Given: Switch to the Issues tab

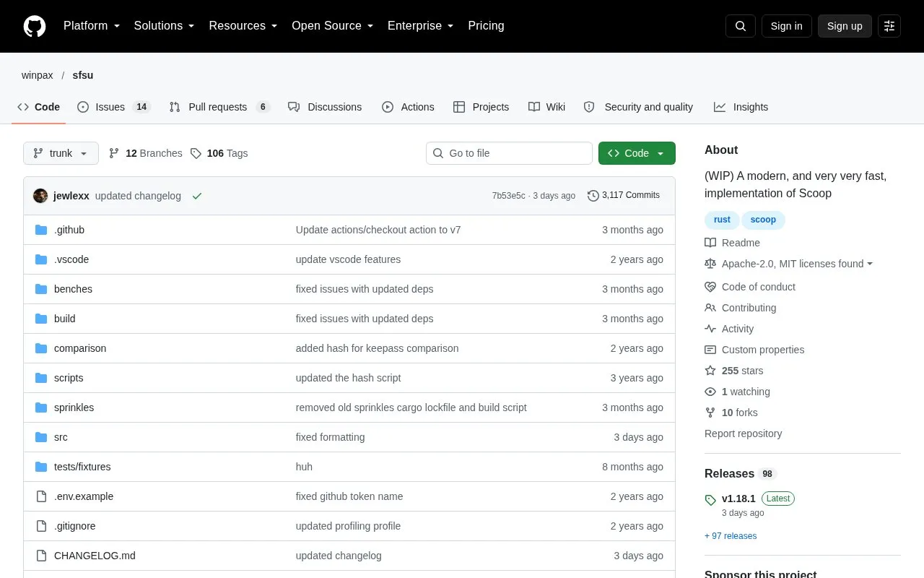Looking at the screenshot, I should 113,107.
